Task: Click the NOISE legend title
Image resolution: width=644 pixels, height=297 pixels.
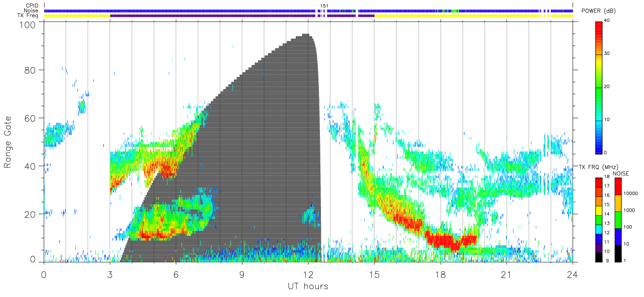Action: pyautogui.click(x=621, y=173)
